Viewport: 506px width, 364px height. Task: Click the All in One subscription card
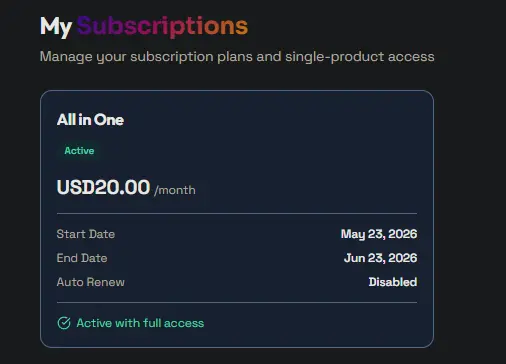237,219
